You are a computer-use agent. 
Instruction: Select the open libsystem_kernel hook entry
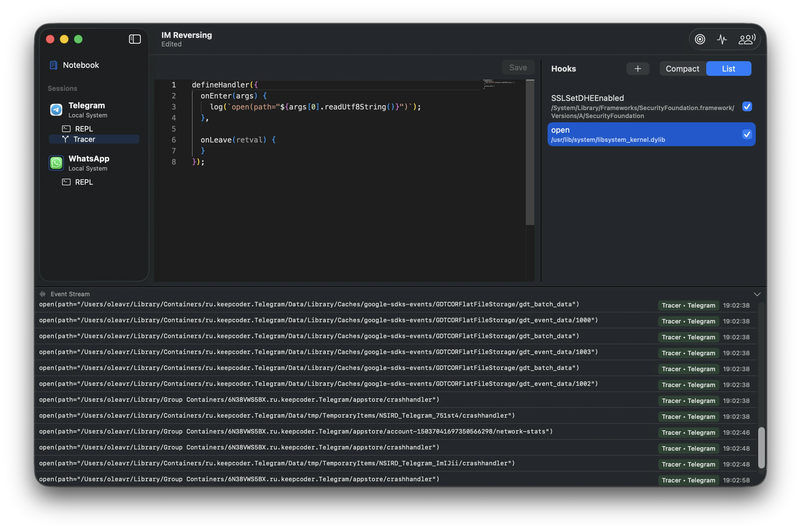click(x=651, y=134)
